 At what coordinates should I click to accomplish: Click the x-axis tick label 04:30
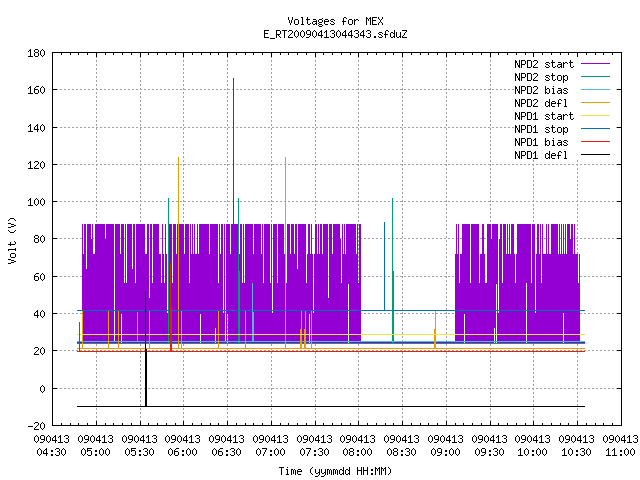[x=51, y=452]
